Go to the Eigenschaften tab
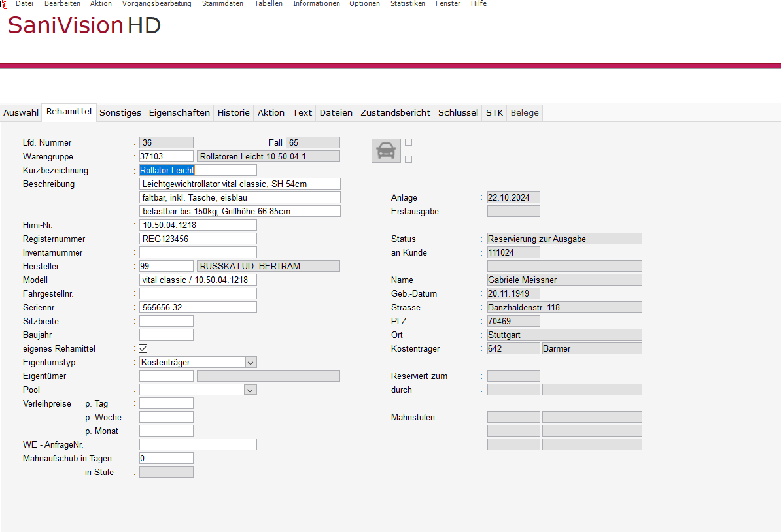781x532 pixels. tap(179, 113)
